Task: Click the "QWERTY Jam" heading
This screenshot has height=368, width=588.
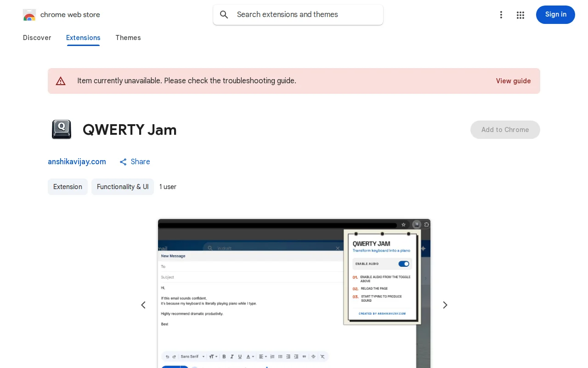Action: 130,130
